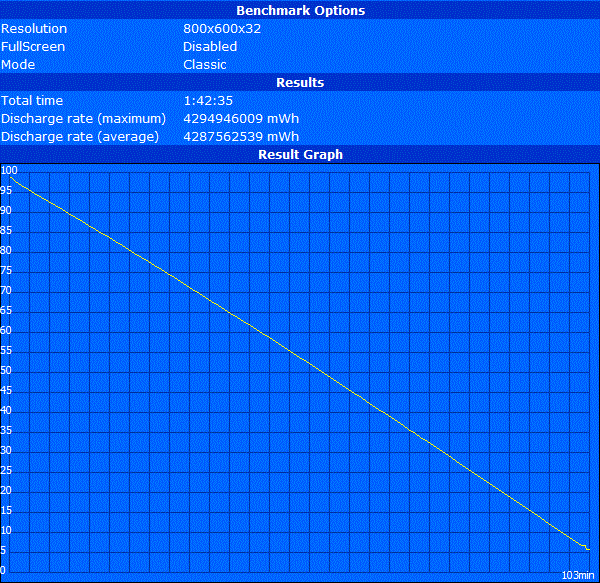Click the 'Mode' label
This screenshot has width=600, height=583.
pos(18,65)
